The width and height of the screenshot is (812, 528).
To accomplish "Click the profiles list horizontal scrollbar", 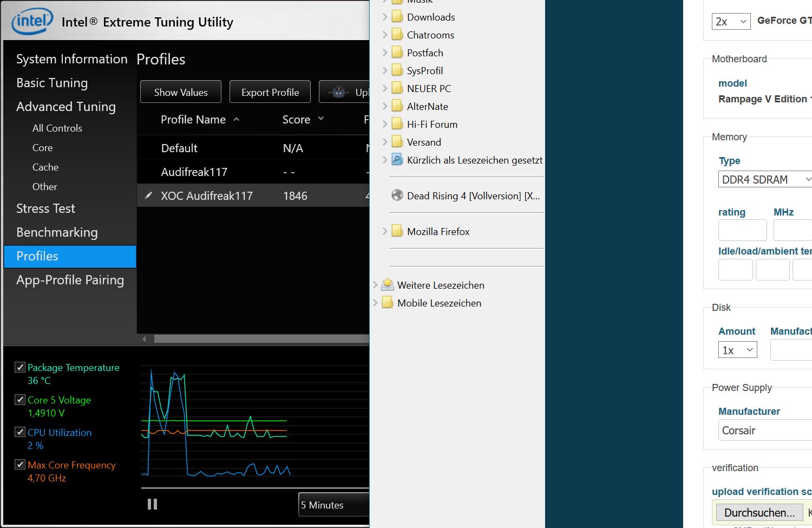I will pyautogui.click(x=261, y=339).
